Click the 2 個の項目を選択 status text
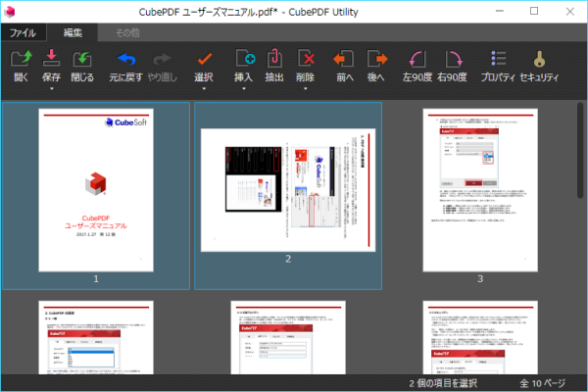This screenshot has width=588, height=392. point(443,383)
